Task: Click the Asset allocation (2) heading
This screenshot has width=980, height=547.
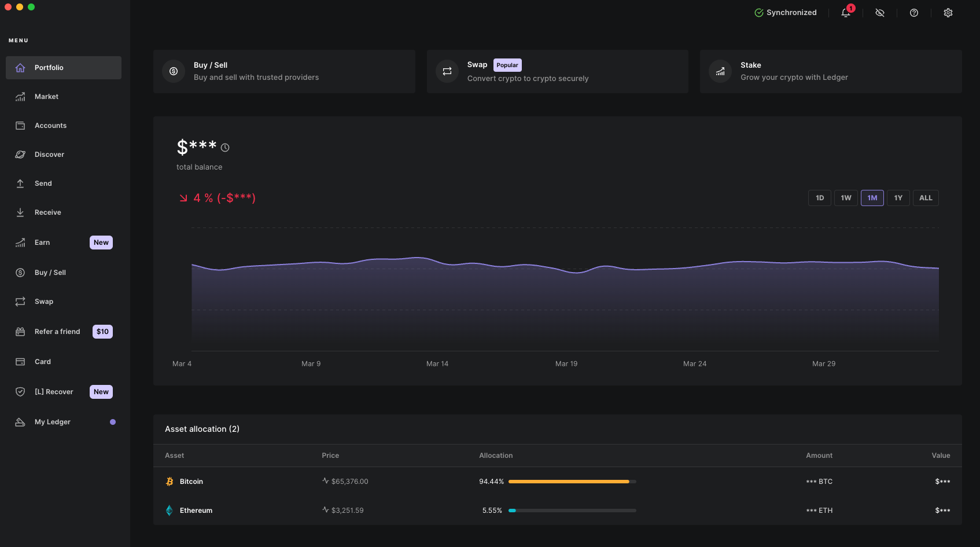Action: [x=202, y=429]
